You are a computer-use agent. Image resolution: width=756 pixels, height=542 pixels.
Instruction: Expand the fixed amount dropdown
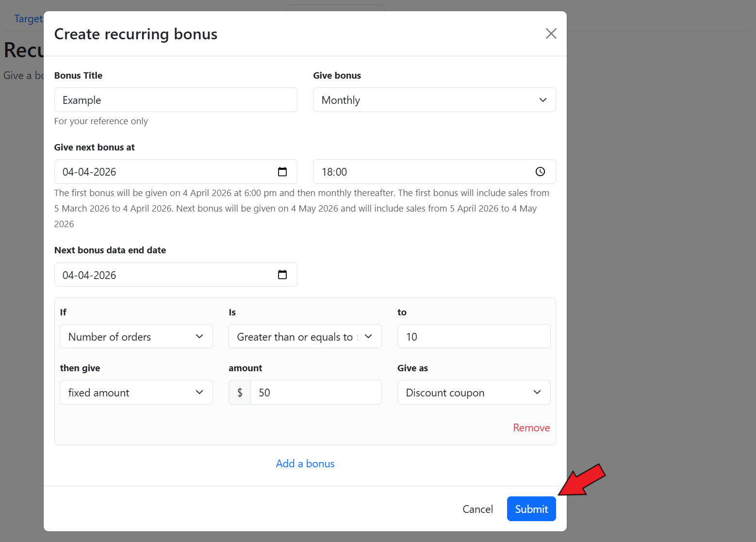(x=136, y=393)
